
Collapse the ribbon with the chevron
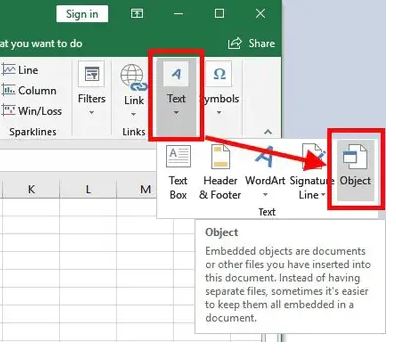pyautogui.click(x=268, y=132)
